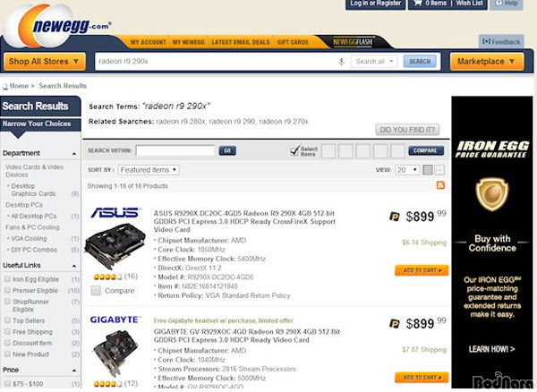Tick Compare checkbox for ASUS card
The width and height of the screenshot is (537, 392).
[x=96, y=291]
